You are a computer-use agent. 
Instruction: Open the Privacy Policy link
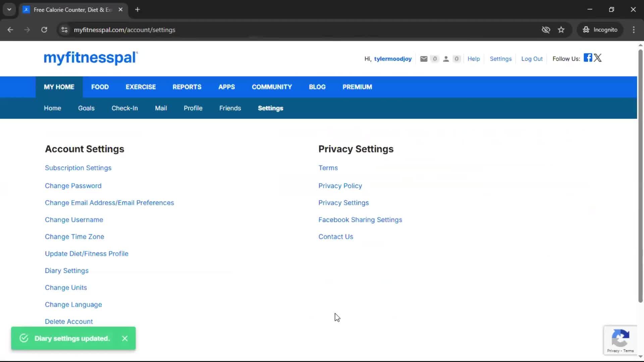coord(340,186)
